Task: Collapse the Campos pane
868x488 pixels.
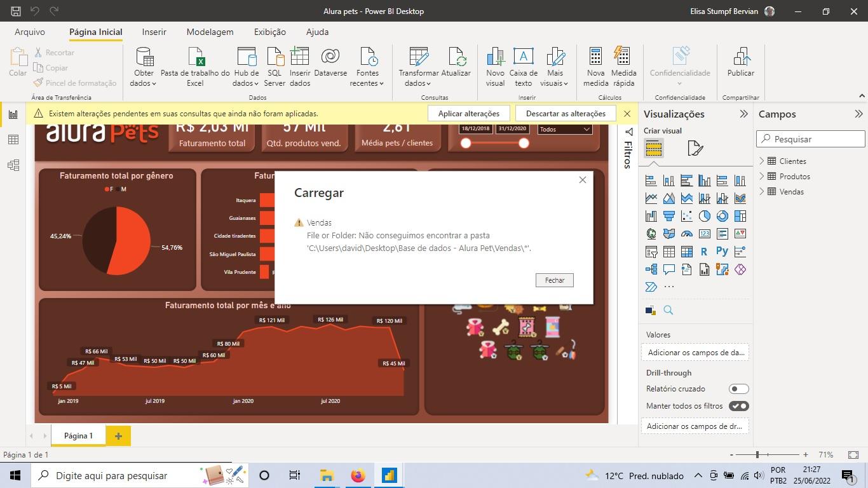Action: tap(858, 114)
